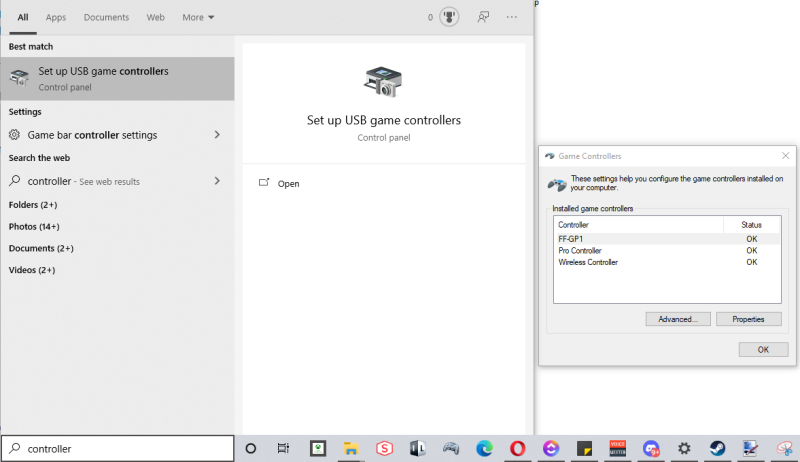Expand the Photos (14+) results group
The height and width of the screenshot is (462, 800).
pyautogui.click(x=34, y=226)
